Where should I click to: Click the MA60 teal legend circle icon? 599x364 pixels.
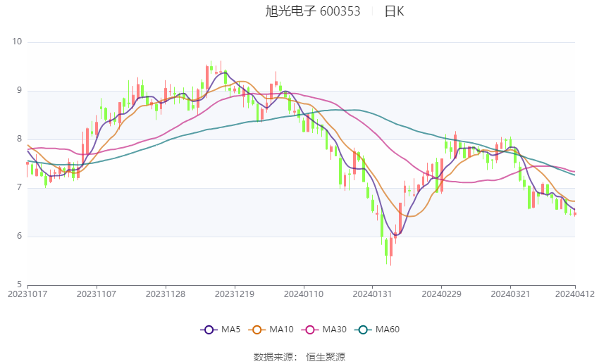pos(362,329)
